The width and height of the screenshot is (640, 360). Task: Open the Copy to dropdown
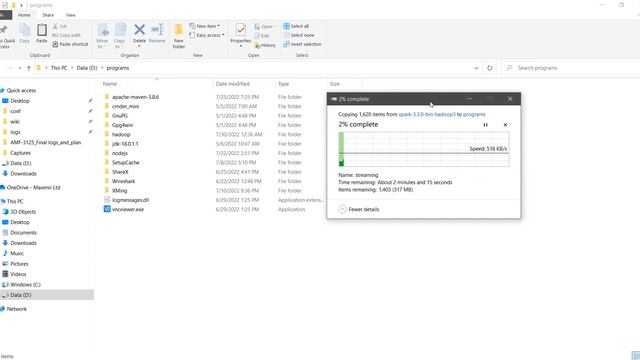tap(120, 36)
